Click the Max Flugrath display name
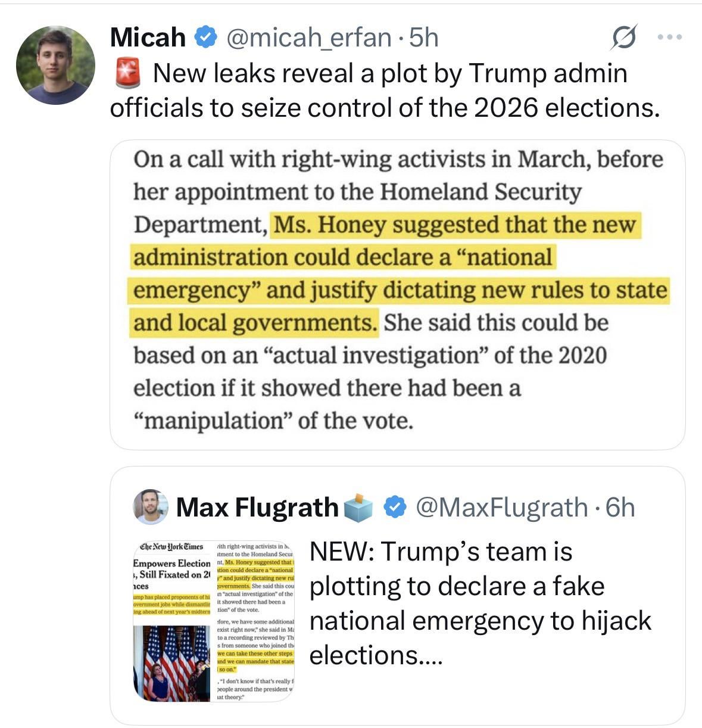Image resolution: width=702 pixels, height=728 pixels. [257, 507]
